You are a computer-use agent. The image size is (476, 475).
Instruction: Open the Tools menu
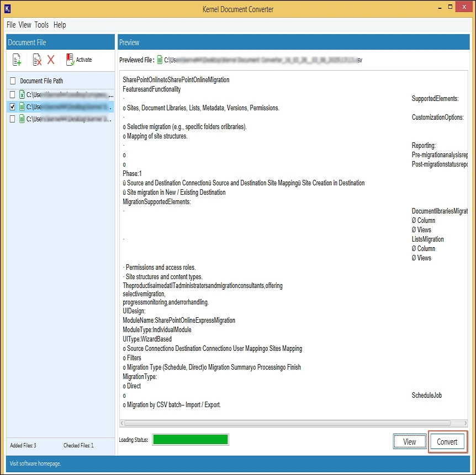pos(41,25)
